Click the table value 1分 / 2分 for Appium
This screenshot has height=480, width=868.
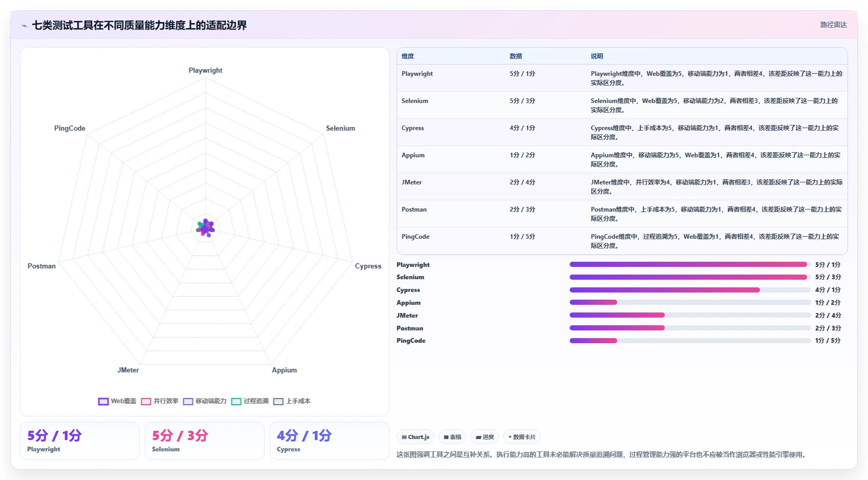(x=522, y=155)
